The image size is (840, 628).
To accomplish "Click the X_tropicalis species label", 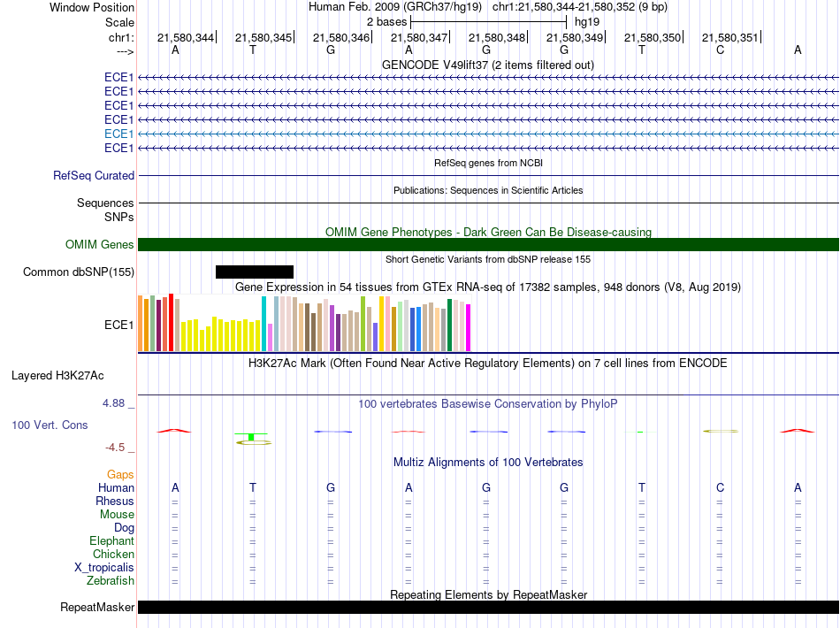I will point(104,568).
